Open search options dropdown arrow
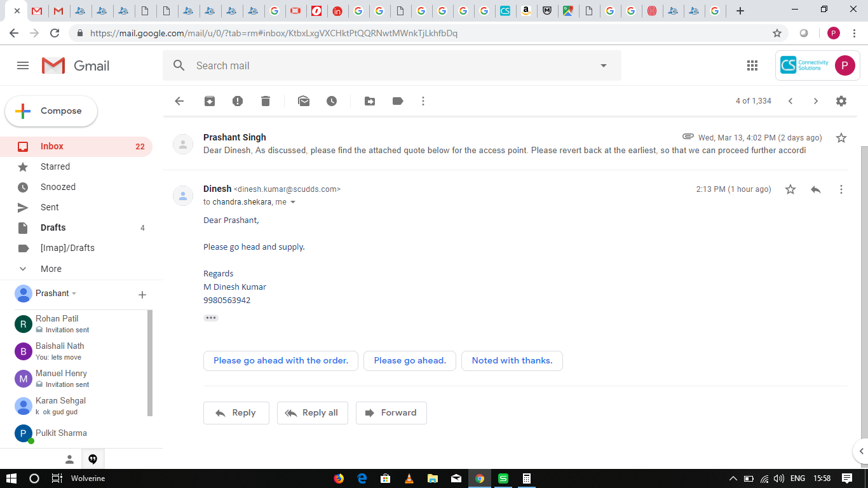 [604, 65]
